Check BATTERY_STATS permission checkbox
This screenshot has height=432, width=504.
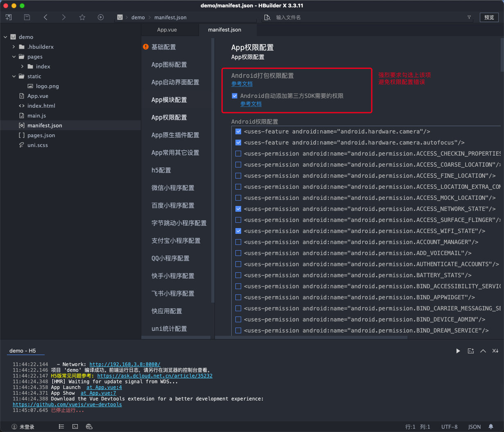coord(238,275)
